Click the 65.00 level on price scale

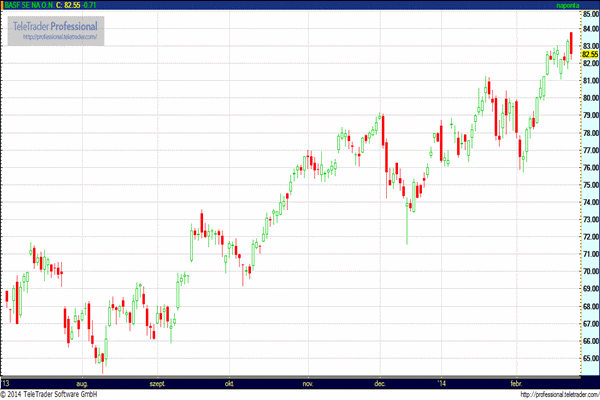pos(590,359)
